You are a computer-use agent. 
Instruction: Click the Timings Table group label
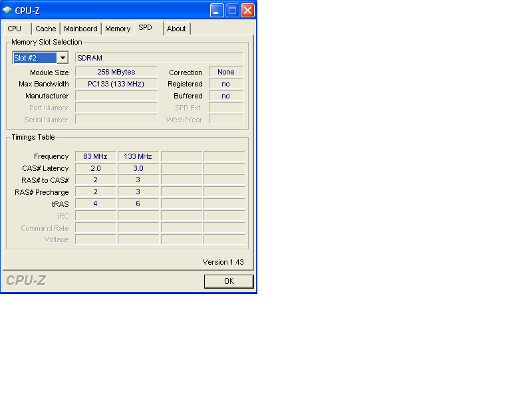coord(33,137)
